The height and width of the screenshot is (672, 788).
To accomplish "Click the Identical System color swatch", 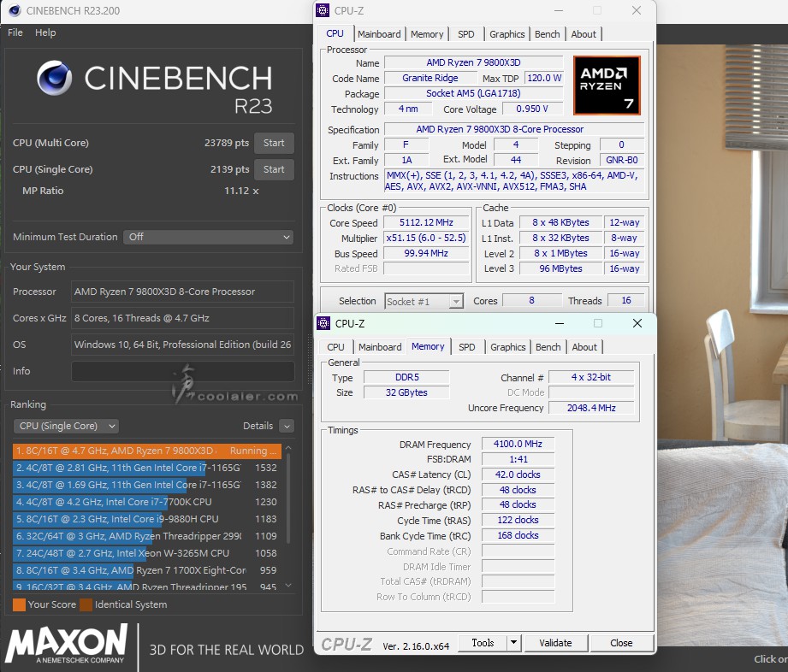I will tap(86, 604).
